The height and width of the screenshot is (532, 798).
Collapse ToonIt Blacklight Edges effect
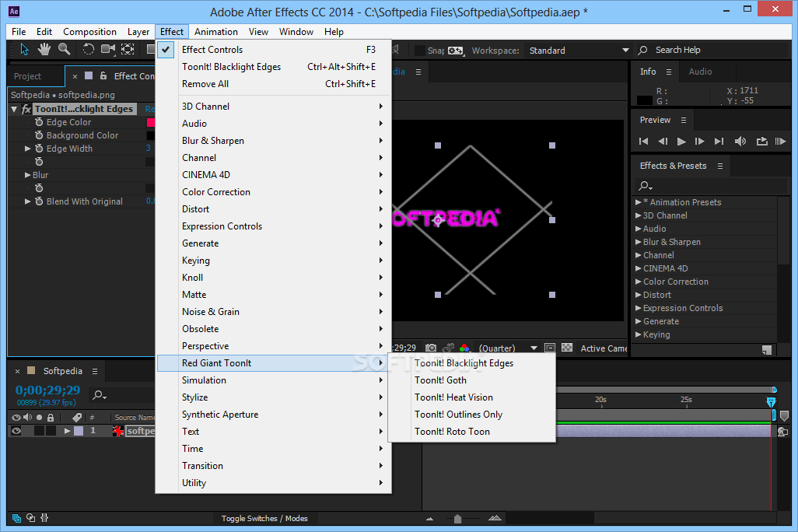[14, 109]
